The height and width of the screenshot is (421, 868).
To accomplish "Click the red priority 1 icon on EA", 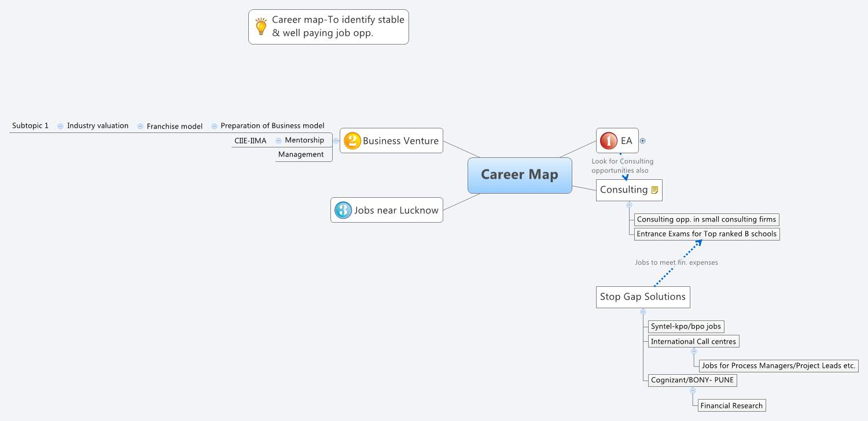I will click(x=608, y=140).
